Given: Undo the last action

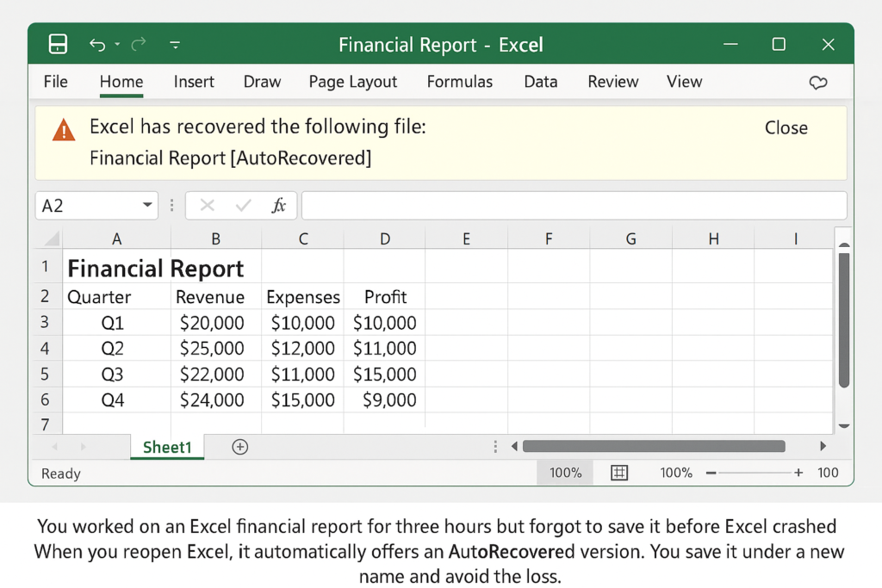Looking at the screenshot, I should tap(97, 45).
